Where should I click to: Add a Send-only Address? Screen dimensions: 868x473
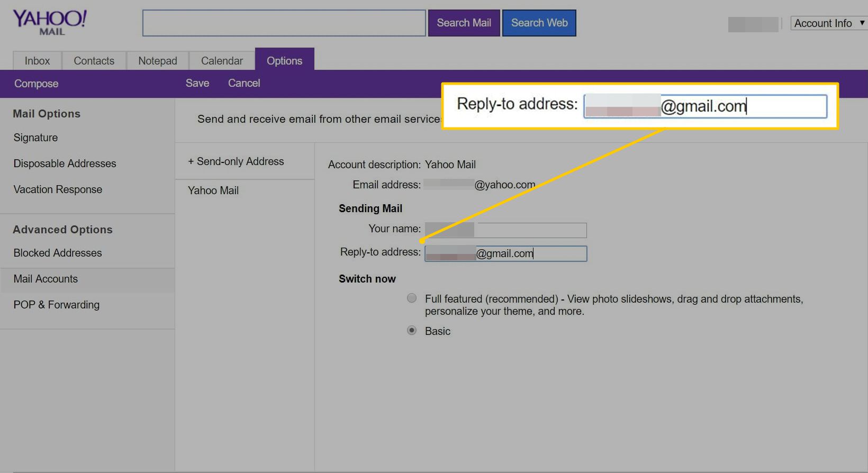236,161
